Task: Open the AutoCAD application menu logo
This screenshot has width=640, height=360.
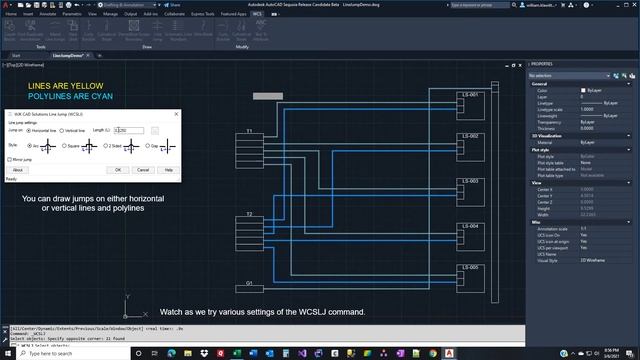Action: pos(6,5)
